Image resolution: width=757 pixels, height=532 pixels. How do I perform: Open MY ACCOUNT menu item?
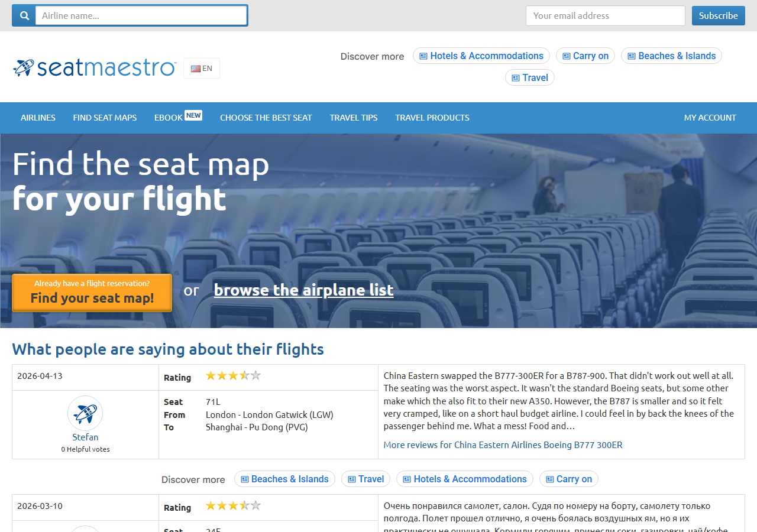point(710,118)
